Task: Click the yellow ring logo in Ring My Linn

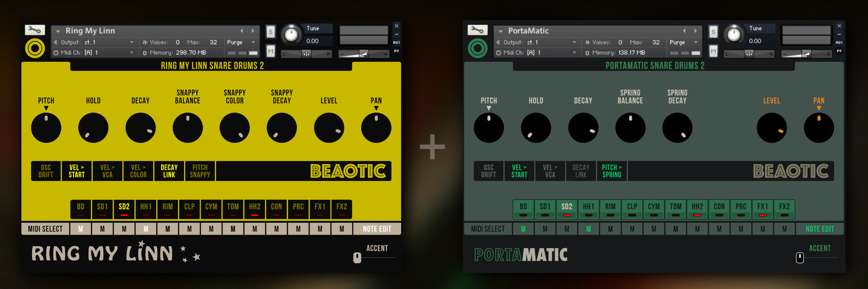Action: [35, 48]
